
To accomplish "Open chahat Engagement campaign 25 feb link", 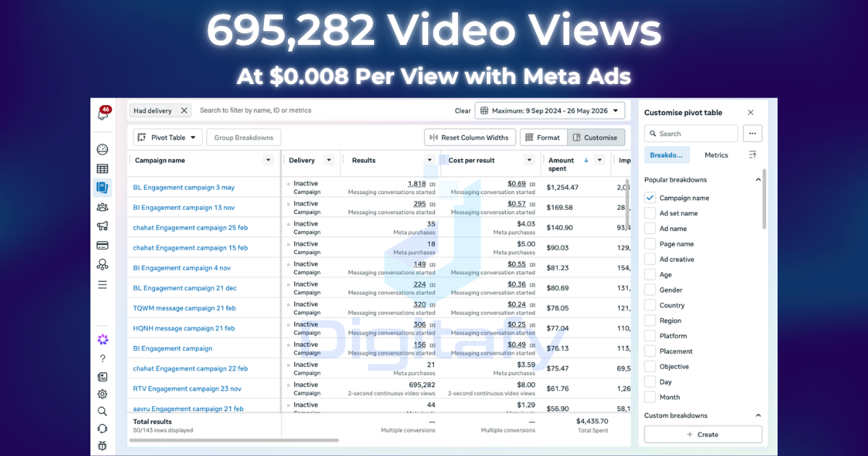I will click(190, 227).
